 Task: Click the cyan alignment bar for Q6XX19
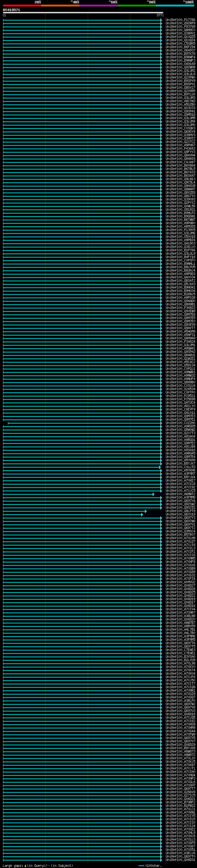(x=72, y=515)
